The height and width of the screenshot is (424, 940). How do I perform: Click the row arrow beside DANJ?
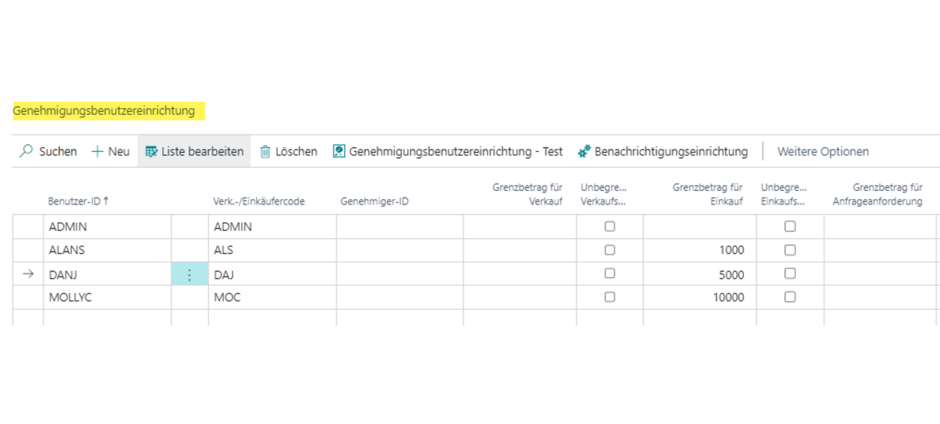[28, 274]
